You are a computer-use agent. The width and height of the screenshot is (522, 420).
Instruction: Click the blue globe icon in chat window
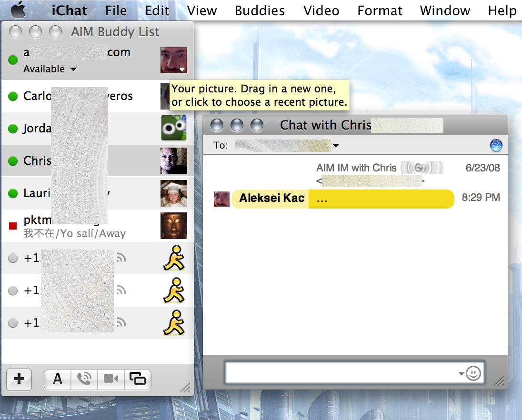coord(496,145)
